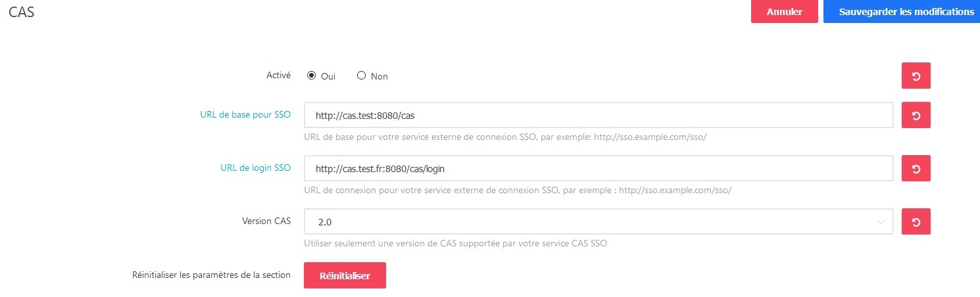Open the Version CAS dropdown

[x=598, y=221]
